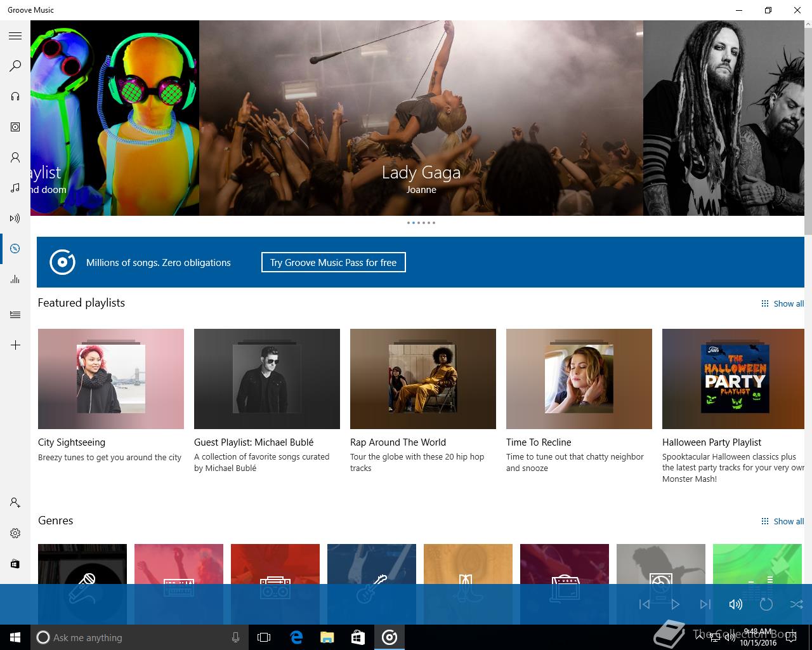Open the hamburger navigation menu
Screen dimensions: 812x650
point(15,36)
